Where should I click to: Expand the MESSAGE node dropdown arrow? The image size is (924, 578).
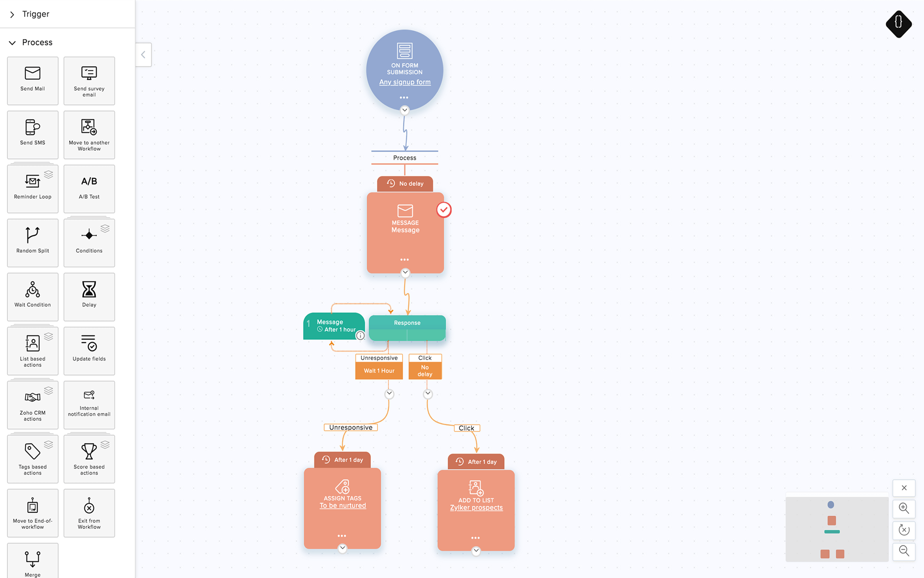pos(405,272)
